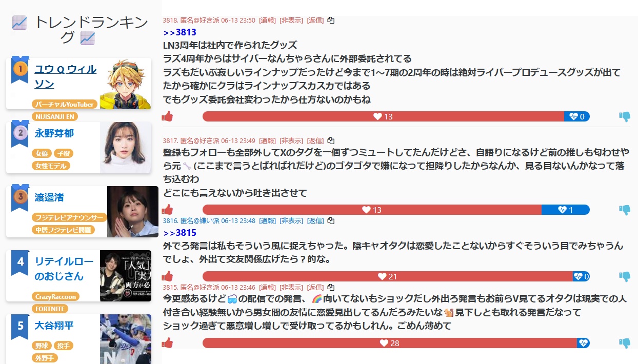
Task: Click copy icon next to comment 3816 header
Action: (331, 220)
